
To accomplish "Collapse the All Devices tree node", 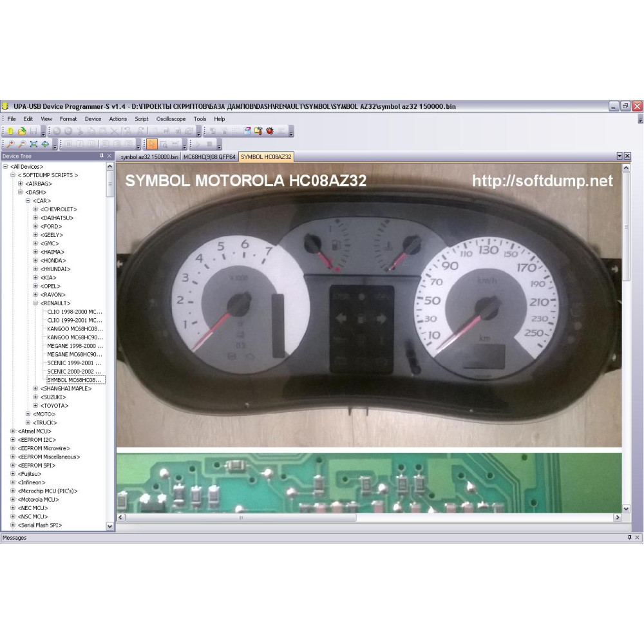I will (5, 167).
